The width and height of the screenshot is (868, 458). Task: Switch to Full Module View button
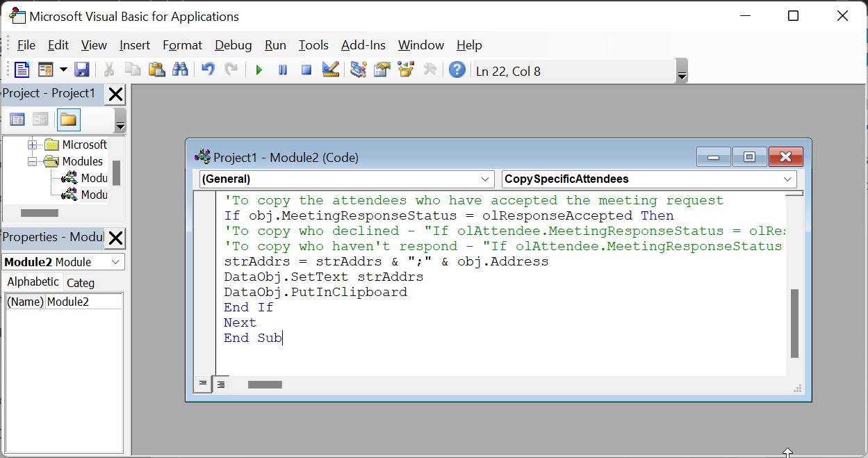220,384
